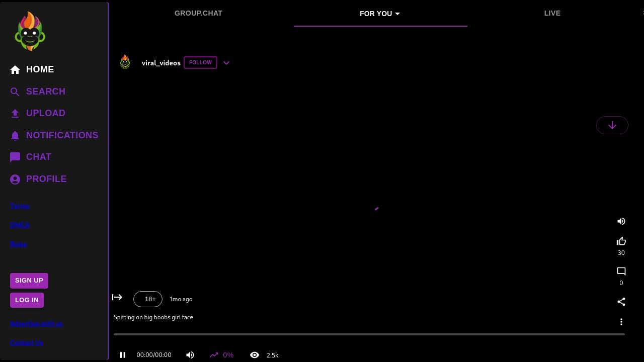Open the Advertise with us link
This screenshot has width=644, height=362.
point(36,324)
